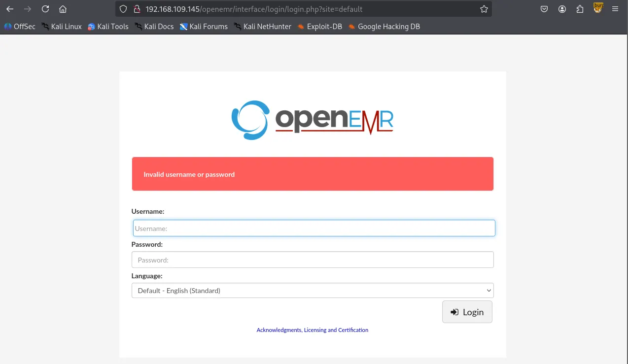Open the extensions puzzle icon

[580, 9]
